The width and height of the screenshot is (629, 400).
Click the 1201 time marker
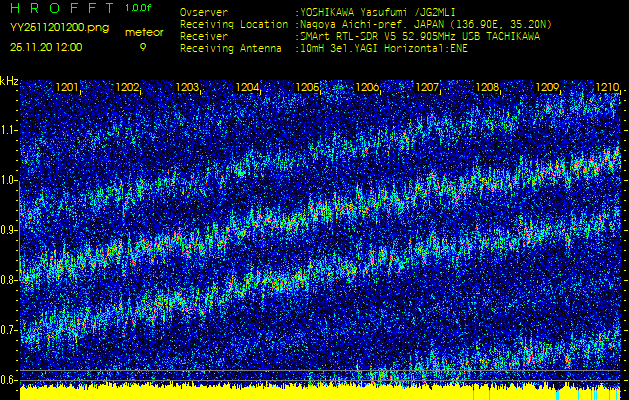(68, 88)
